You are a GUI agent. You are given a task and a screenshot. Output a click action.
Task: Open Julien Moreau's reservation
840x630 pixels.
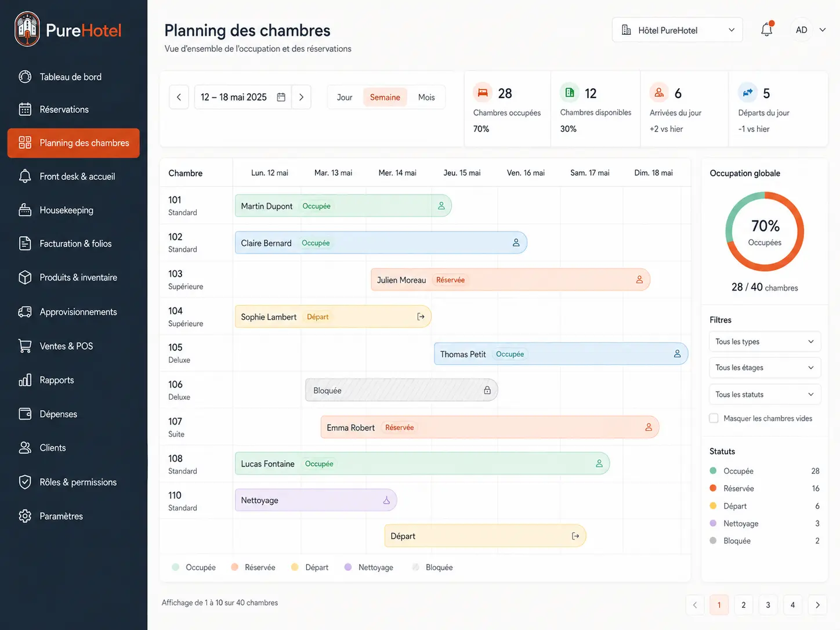510,280
